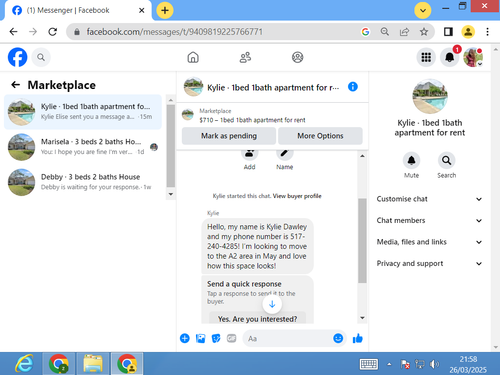
Task: Close the Messenger browser tab
Action: point(141,10)
